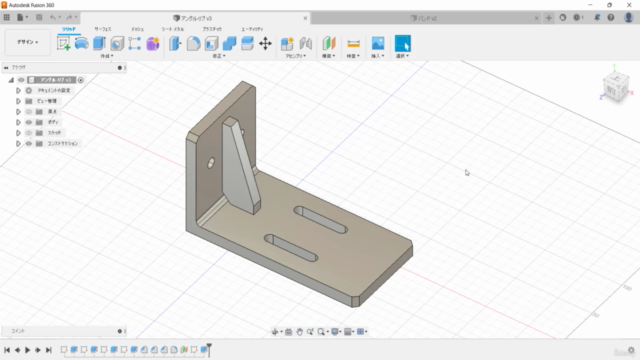Open the Design workspace dropdown
This screenshot has width=640, height=360.
[27, 42]
